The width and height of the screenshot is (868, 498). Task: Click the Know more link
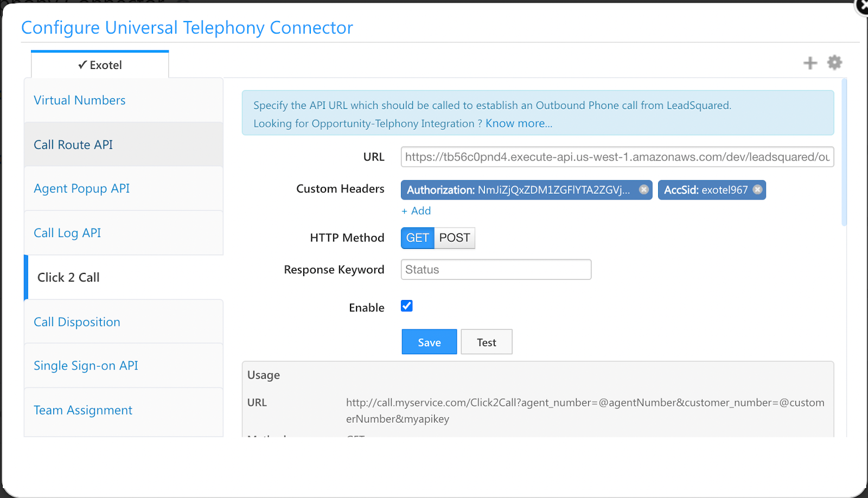519,123
